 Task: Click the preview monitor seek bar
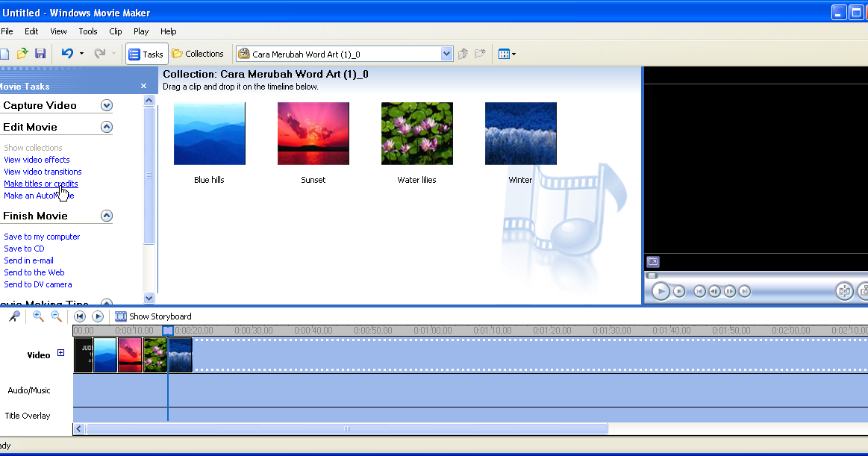click(x=756, y=275)
